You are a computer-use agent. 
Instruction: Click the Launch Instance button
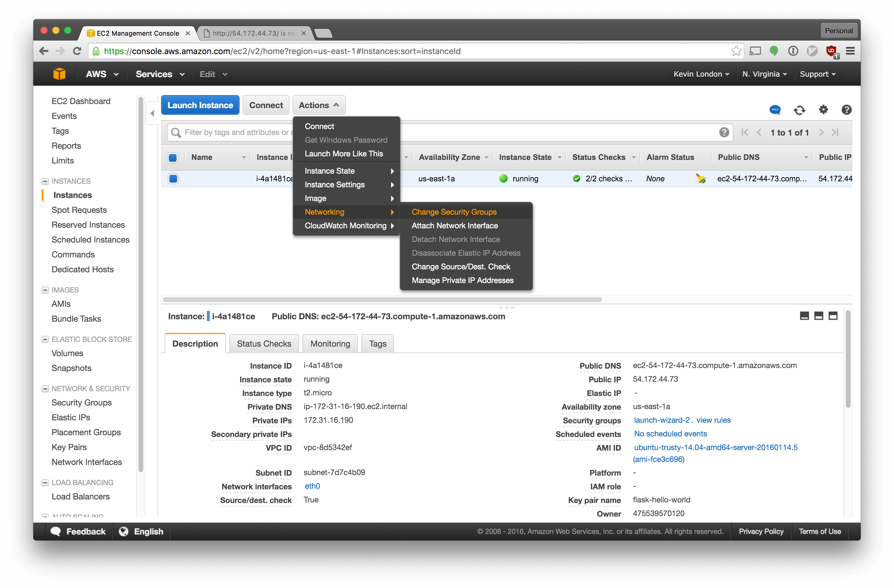tap(200, 104)
